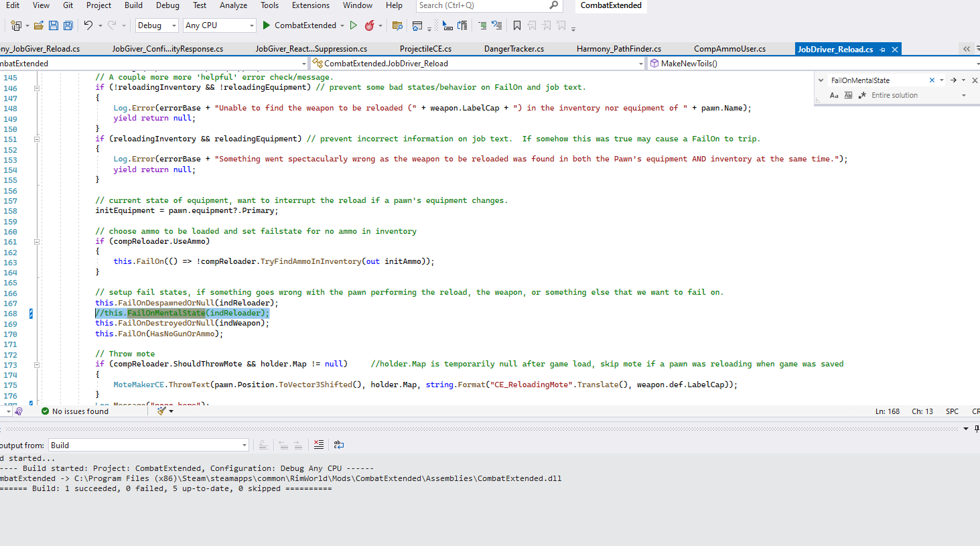
Task: Click the No issues found status button
Action: click(77, 410)
